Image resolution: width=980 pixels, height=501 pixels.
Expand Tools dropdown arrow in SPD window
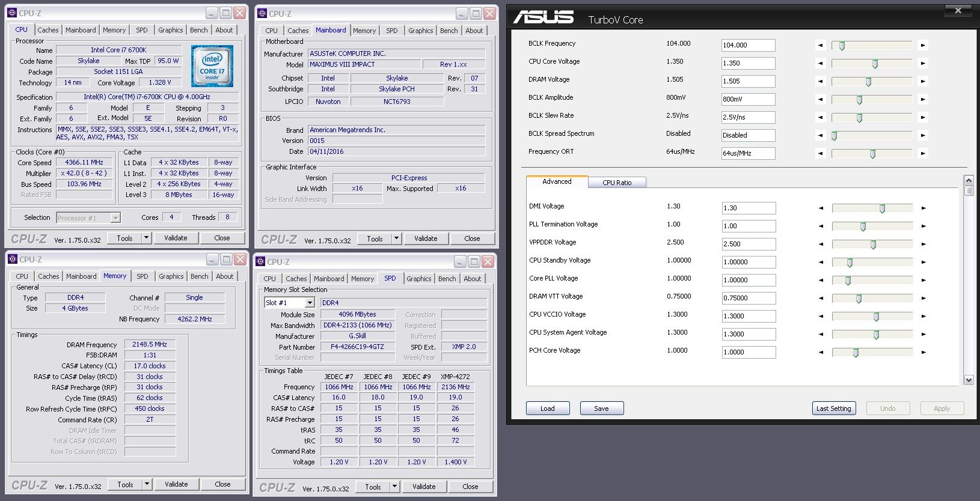394,487
